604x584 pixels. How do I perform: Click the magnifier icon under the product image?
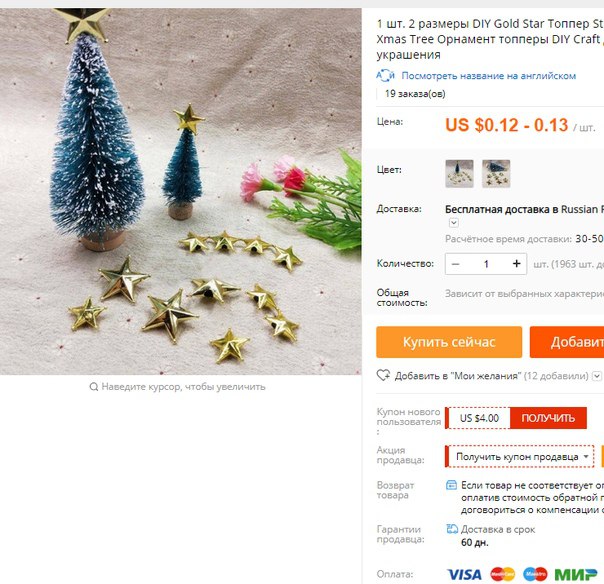(x=94, y=386)
